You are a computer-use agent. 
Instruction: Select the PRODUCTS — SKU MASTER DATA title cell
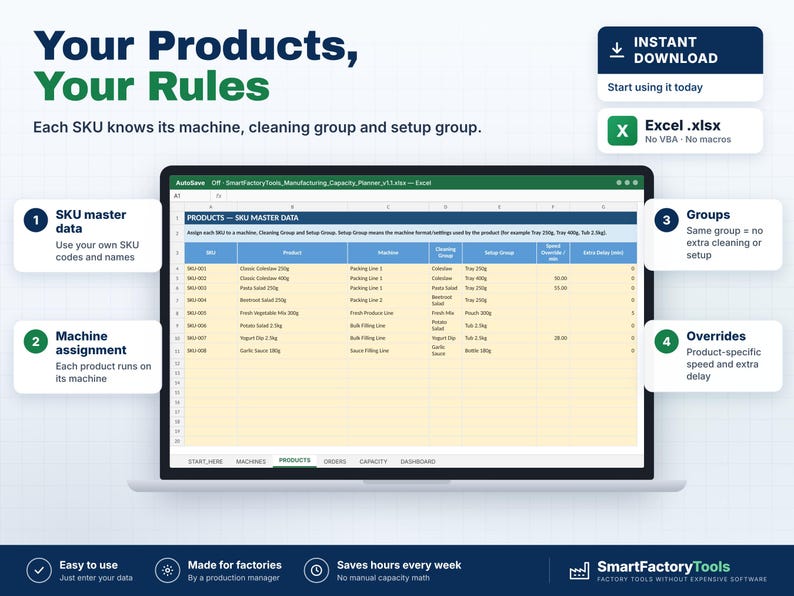click(411, 218)
